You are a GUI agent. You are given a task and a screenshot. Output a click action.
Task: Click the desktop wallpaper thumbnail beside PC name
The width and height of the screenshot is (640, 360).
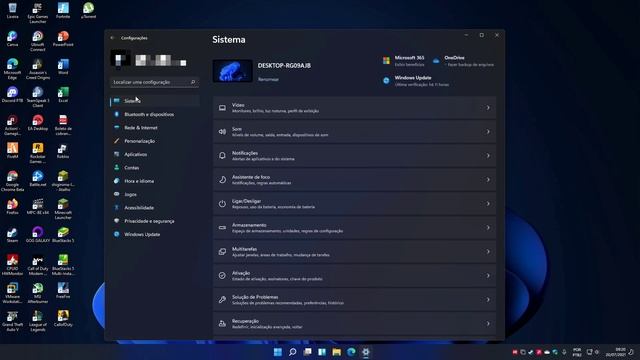click(233, 71)
